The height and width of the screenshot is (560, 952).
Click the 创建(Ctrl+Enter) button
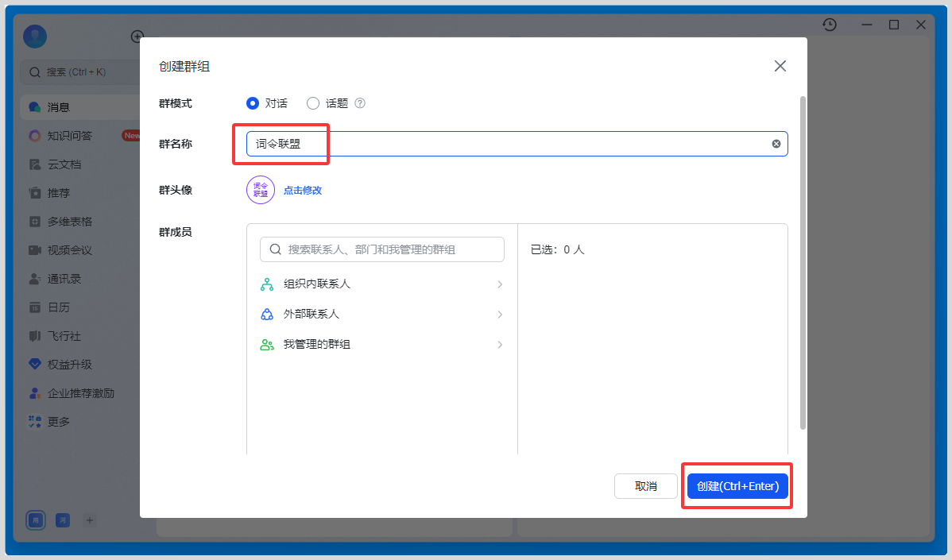tap(737, 486)
